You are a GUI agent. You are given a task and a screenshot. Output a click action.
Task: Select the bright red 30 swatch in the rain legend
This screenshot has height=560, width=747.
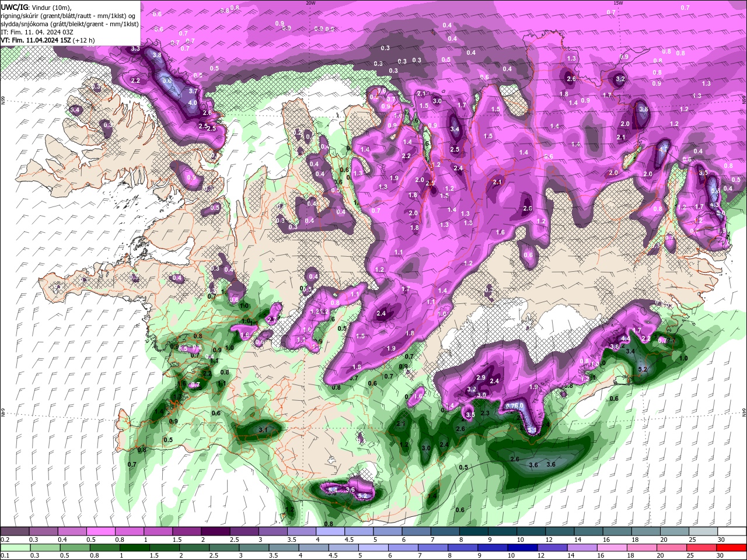[x=731, y=547]
